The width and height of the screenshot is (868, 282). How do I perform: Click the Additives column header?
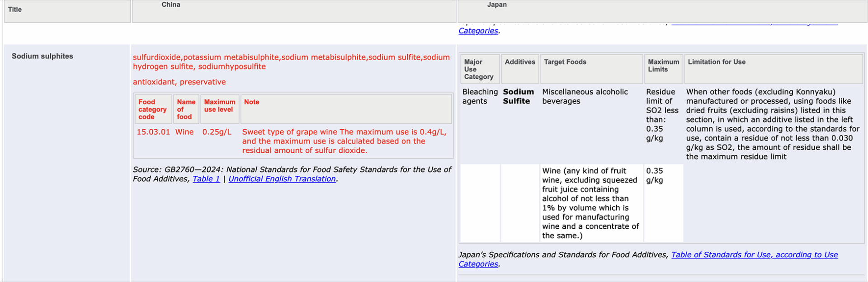pyautogui.click(x=520, y=69)
